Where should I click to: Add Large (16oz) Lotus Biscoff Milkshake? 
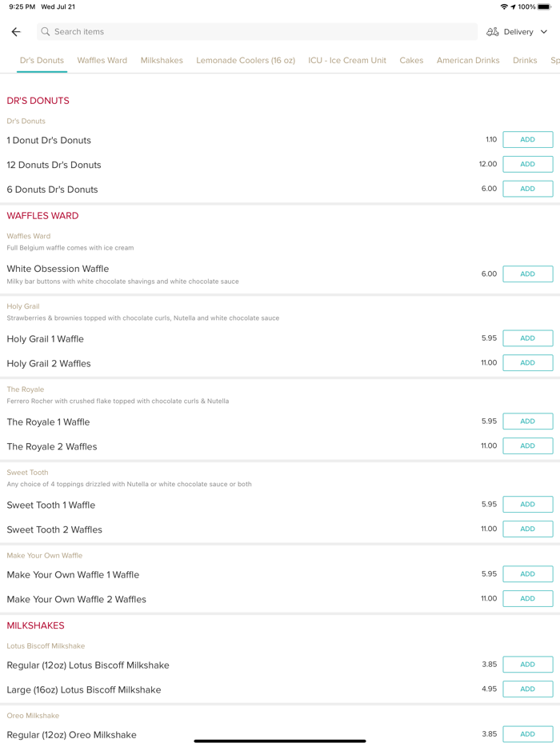click(x=527, y=689)
